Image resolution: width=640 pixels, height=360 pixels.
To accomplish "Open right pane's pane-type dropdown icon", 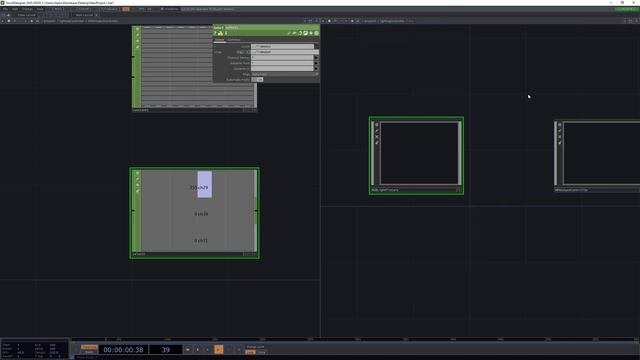I will click(x=324, y=21).
